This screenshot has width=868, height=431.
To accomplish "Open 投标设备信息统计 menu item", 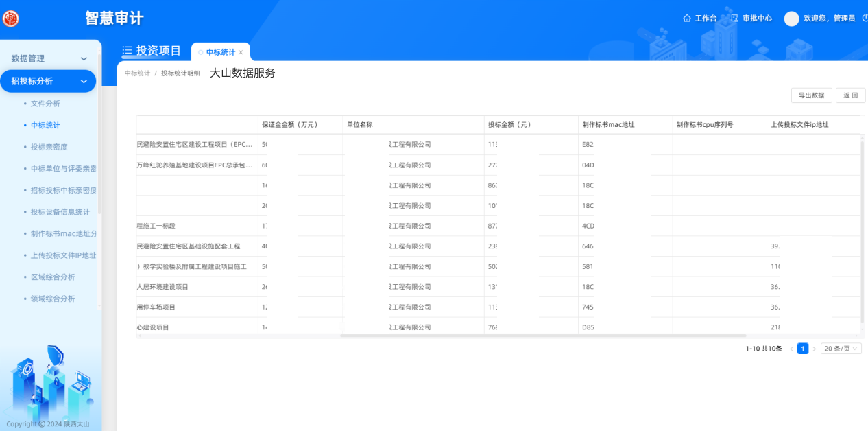I will (60, 212).
